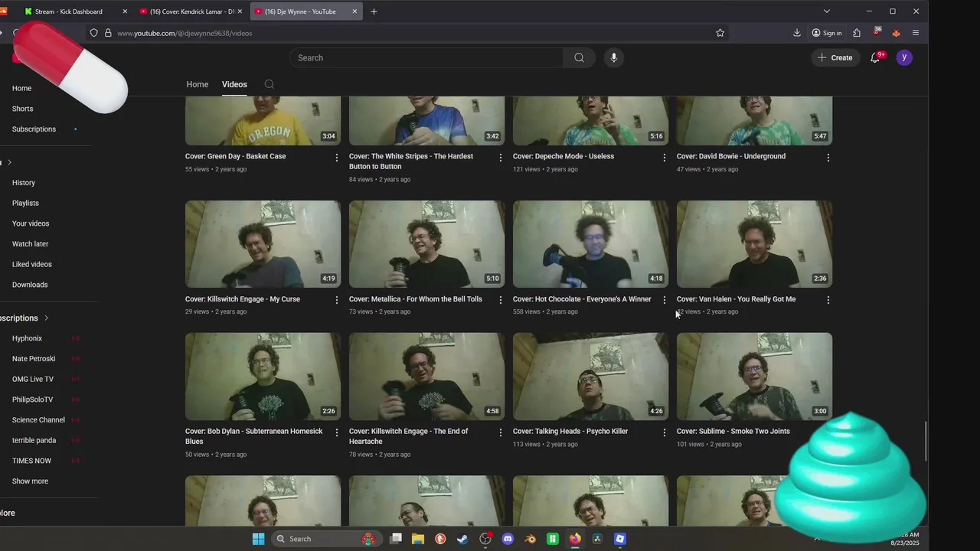Open options for Van Halen You Really Got Me

pyautogui.click(x=828, y=300)
